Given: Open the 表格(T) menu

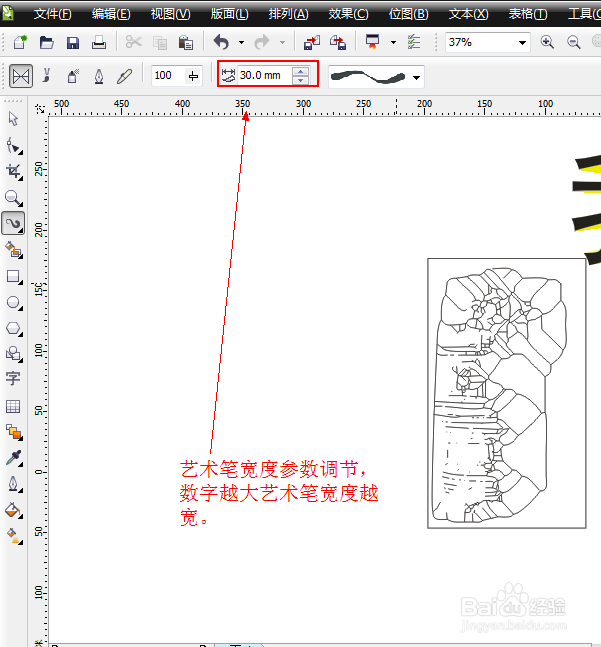Looking at the screenshot, I should [x=528, y=14].
